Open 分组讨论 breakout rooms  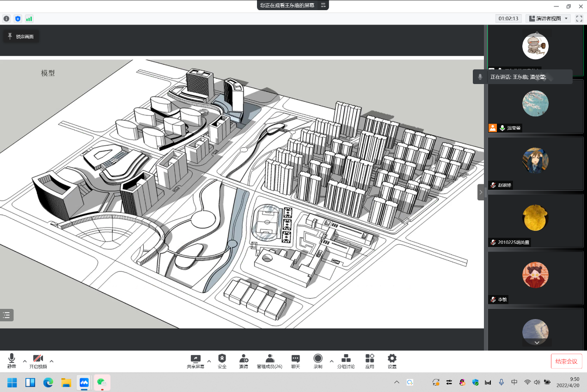pos(346,361)
